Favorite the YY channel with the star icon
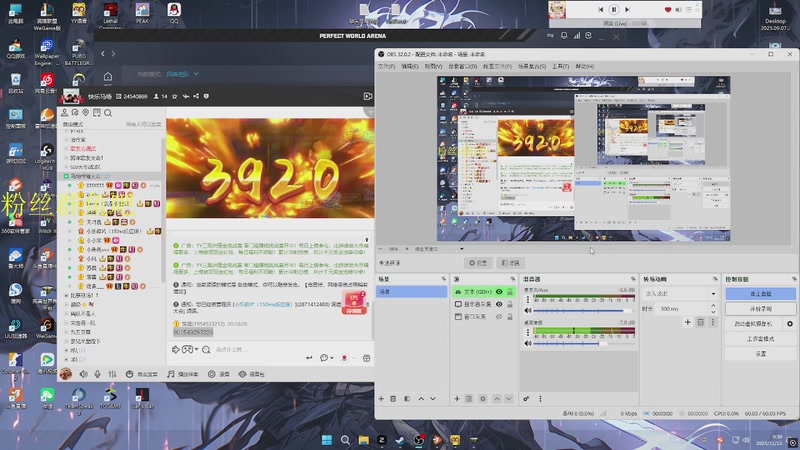Image resolution: width=800 pixels, height=450 pixels. [174, 96]
